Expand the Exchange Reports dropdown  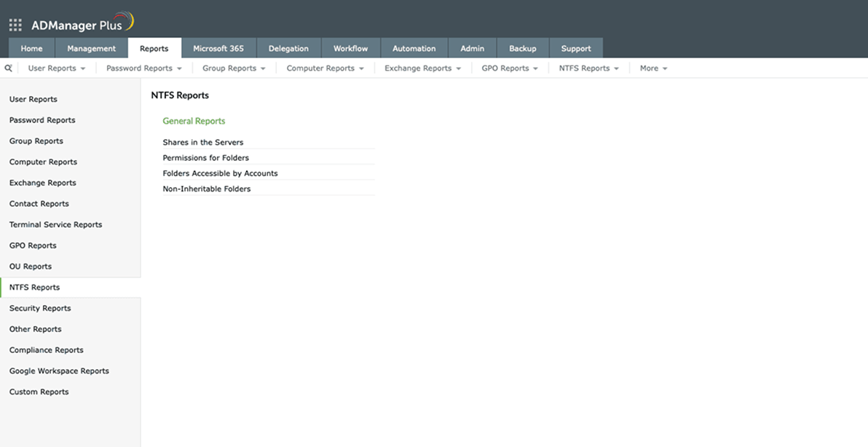pos(422,68)
